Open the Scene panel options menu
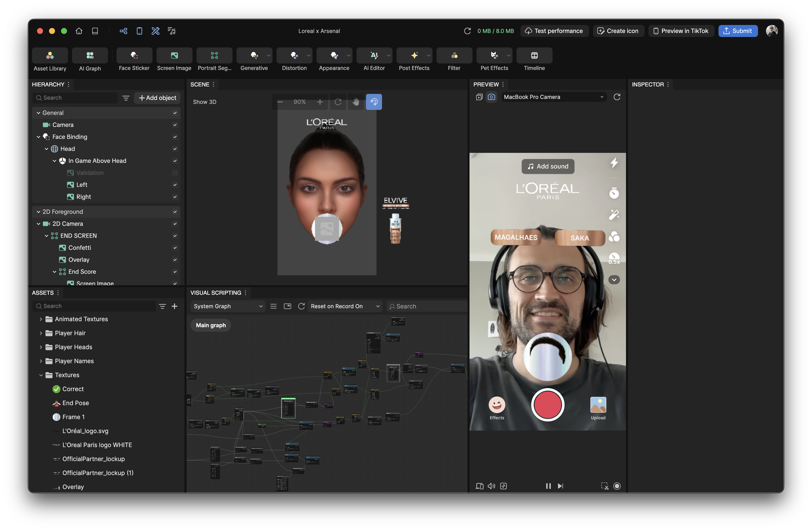This screenshot has width=812, height=530. 213,84
